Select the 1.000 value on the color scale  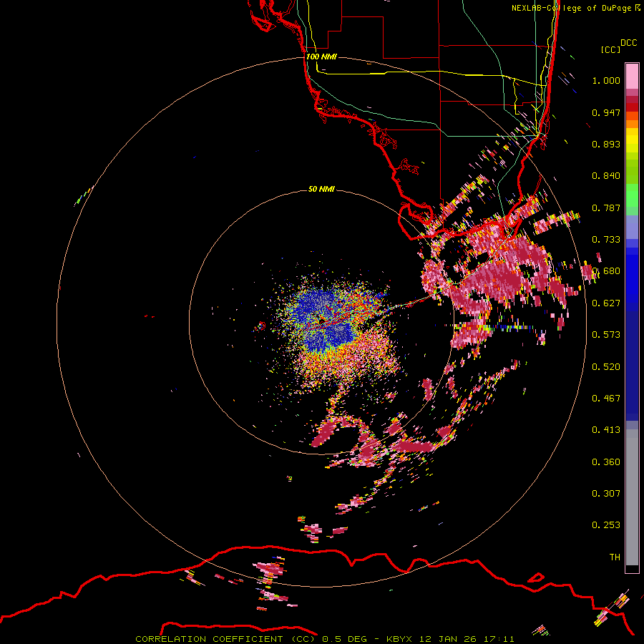point(606,80)
